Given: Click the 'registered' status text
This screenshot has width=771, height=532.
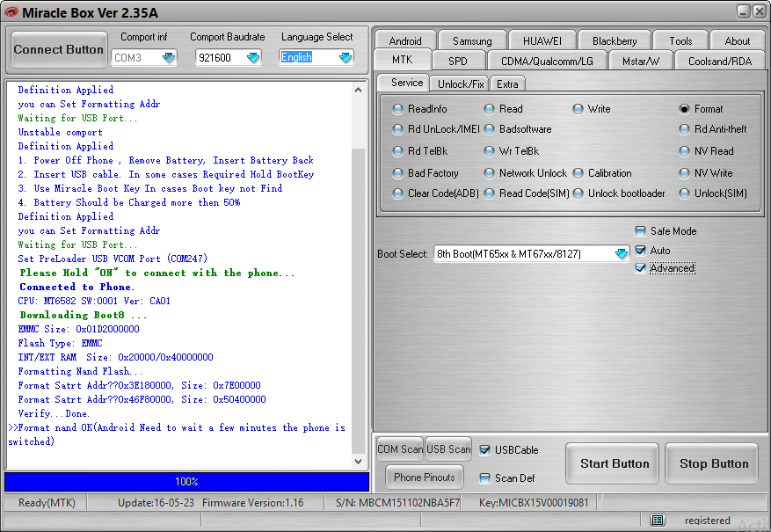Looking at the screenshot, I should tap(707, 521).
